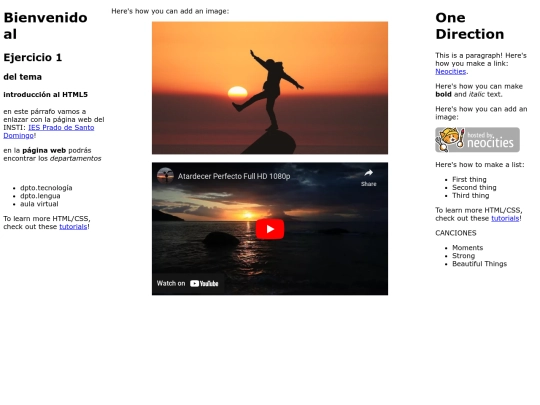This screenshot has width=540, height=405.
Task: Click the dpto.tecnología list item
Action: (46, 188)
